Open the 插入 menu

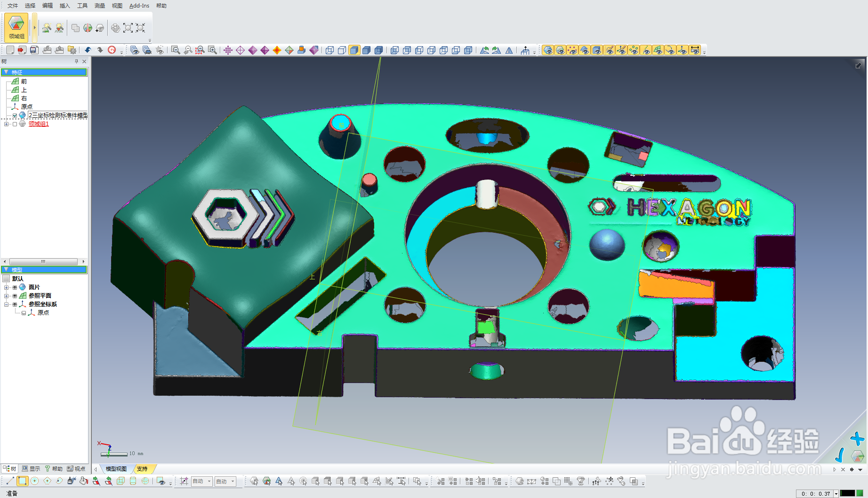pyautogui.click(x=64, y=6)
